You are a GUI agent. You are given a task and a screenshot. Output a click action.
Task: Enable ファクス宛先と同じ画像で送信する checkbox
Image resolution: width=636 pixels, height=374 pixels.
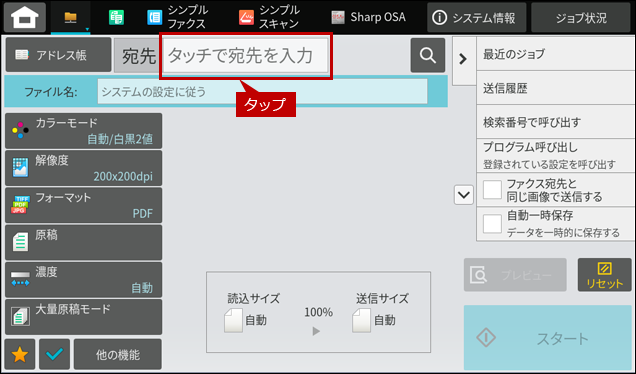click(492, 190)
